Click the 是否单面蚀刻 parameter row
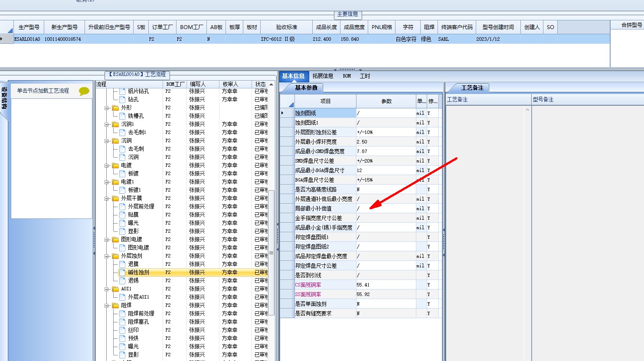 pyautogui.click(x=361, y=304)
